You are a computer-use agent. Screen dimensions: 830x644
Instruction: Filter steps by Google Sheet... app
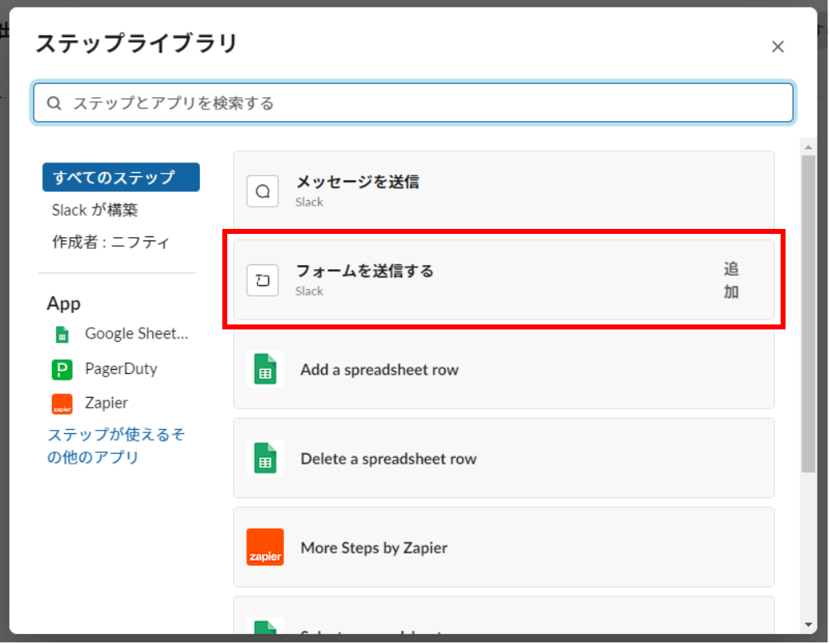pyautogui.click(x=136, y=334)
